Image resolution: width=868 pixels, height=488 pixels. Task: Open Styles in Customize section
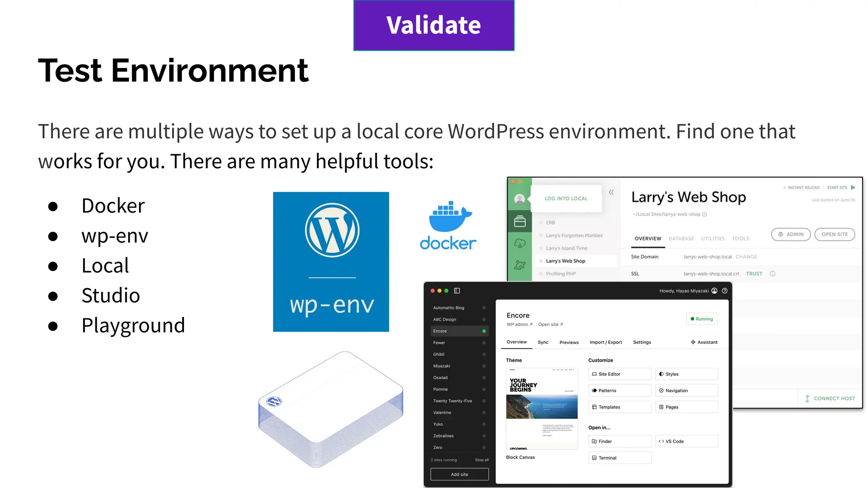687,374
